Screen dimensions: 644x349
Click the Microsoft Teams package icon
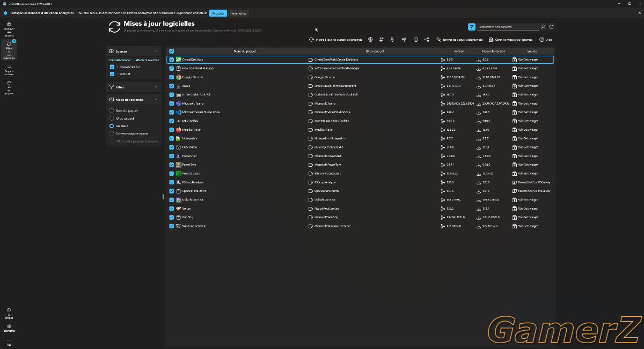point(179,103)
